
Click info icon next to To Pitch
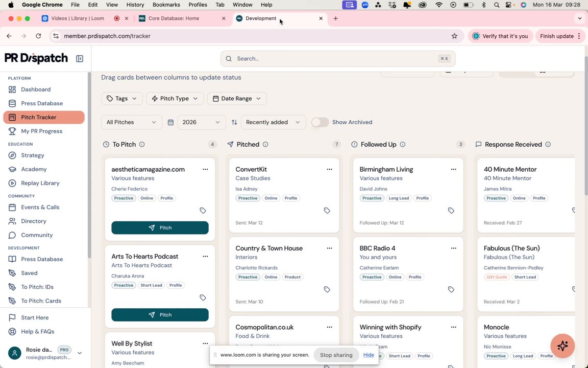[142, 145]
